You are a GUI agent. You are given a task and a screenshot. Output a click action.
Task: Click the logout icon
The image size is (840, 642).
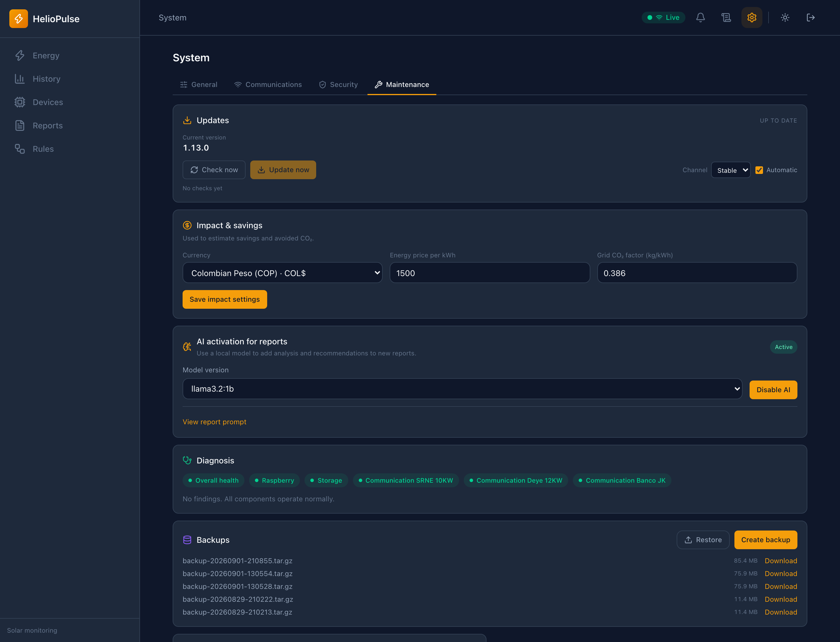point(810,18)
